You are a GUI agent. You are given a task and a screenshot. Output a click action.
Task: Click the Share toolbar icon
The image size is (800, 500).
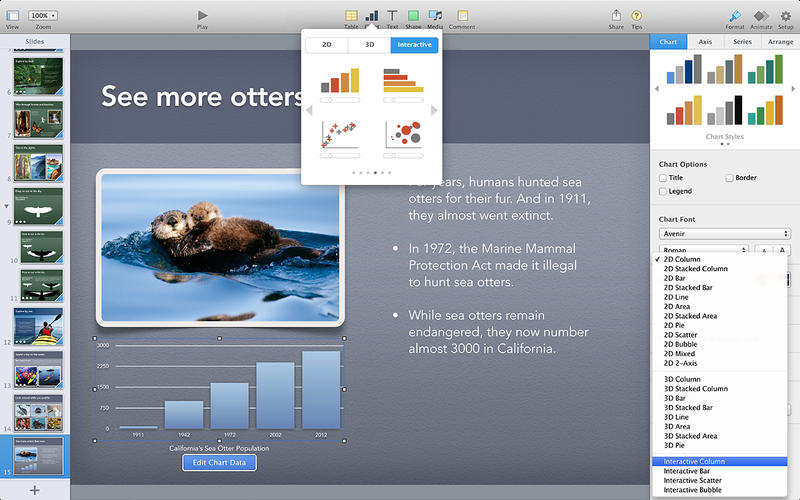click(x=616, y=15)
